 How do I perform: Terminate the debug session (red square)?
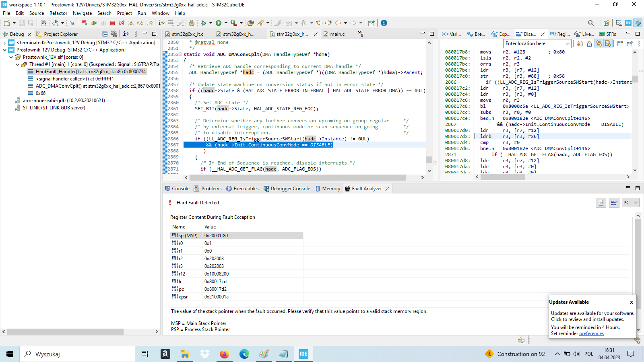tap(113, 23)
